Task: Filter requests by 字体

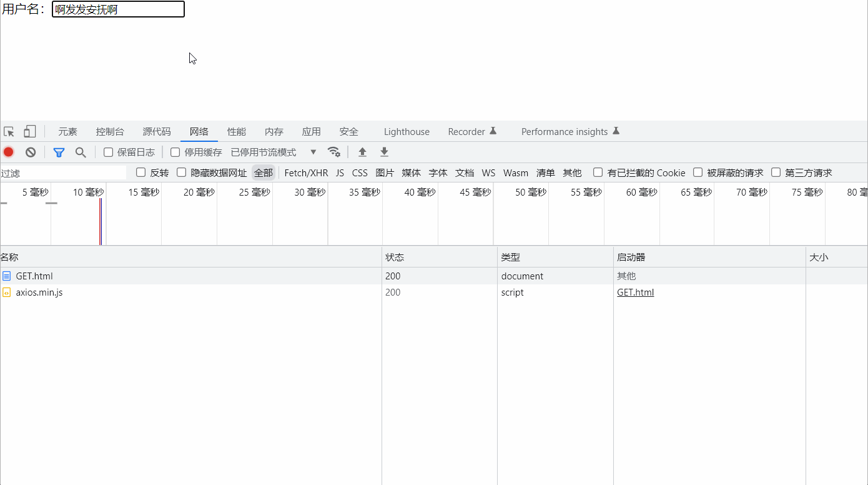Action: click(438, 172)
